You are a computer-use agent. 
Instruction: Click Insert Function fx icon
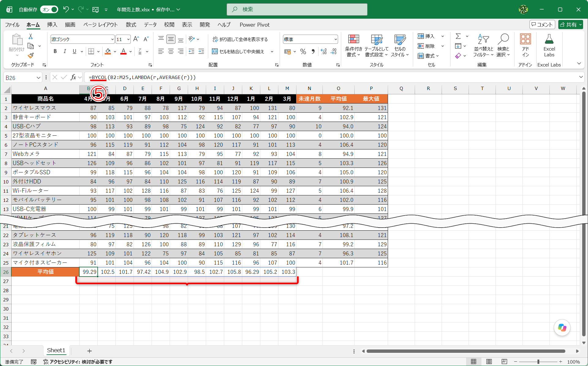[x=73, y=77]
